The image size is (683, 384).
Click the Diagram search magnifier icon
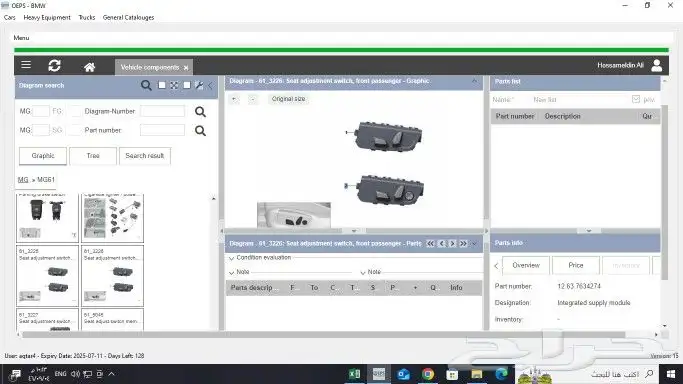146,85
